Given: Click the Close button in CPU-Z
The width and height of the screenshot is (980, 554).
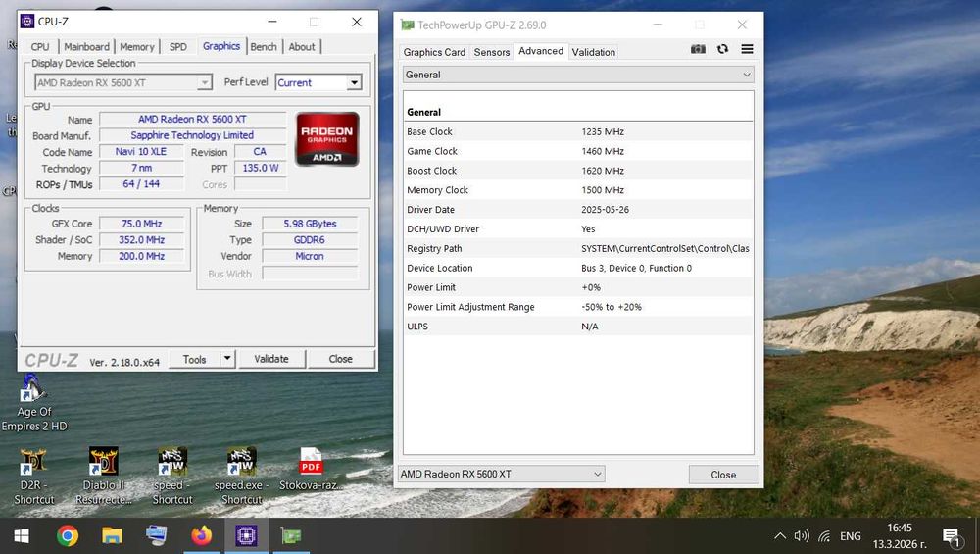Looking at the screenshot, I should [x=341, y=359].
